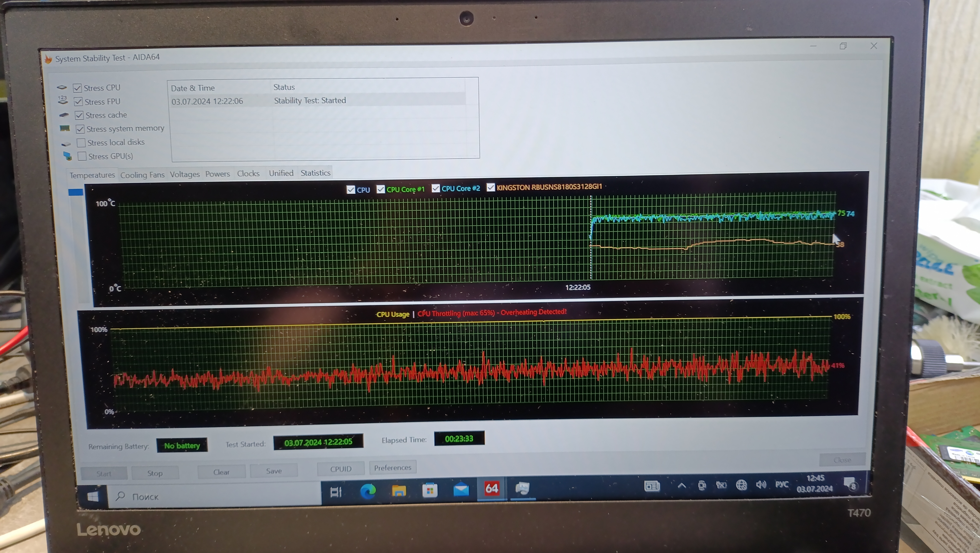Open the volume speaker control
980x553 pixels.
point(761,485)
